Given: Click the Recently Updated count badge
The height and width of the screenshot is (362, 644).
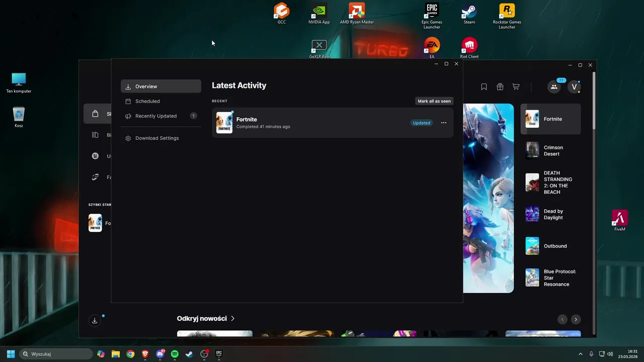Looking at the screenshot, I should click(193, 116).
